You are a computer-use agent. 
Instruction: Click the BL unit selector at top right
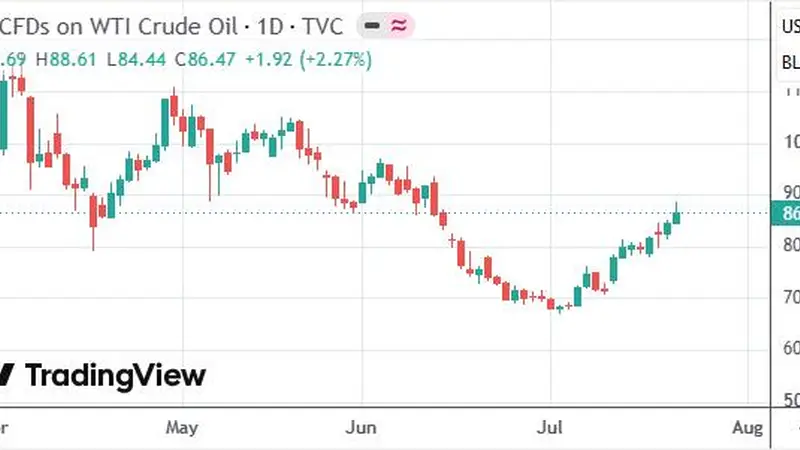click(789, 62)
